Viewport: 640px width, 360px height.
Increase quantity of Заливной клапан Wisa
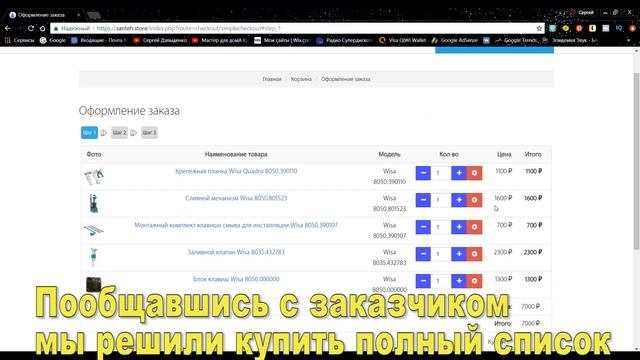[459, 254]
